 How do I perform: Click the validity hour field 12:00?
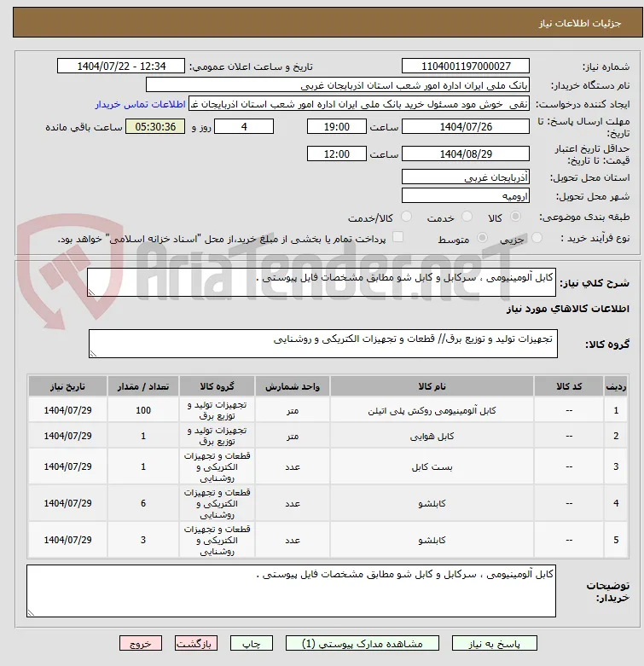click(x=336, y=153)
